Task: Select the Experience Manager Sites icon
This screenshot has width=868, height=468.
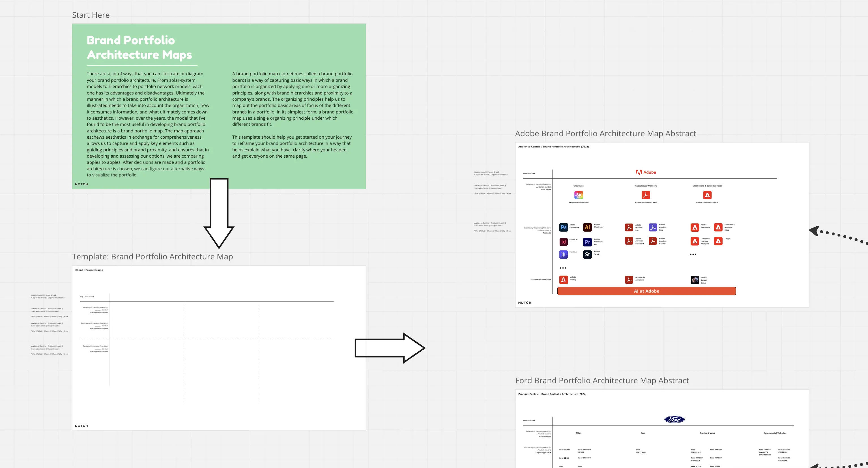Action: click(718, 227)
